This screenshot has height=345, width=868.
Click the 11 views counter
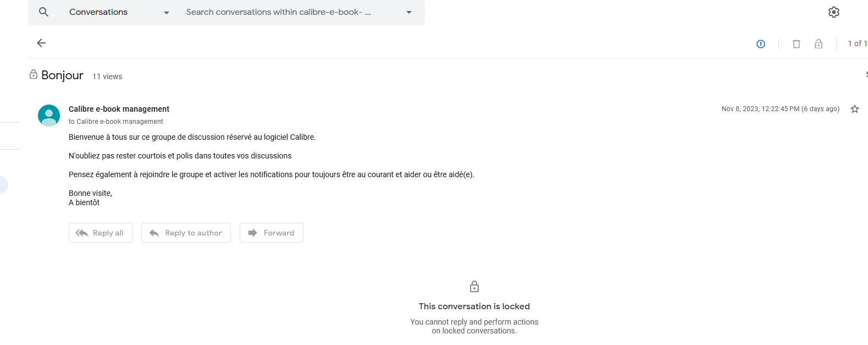pyautogui.click(x=107, y=76)
